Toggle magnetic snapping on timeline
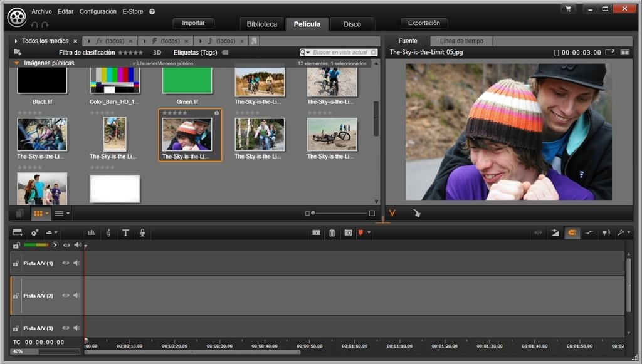 pos(572,232)
